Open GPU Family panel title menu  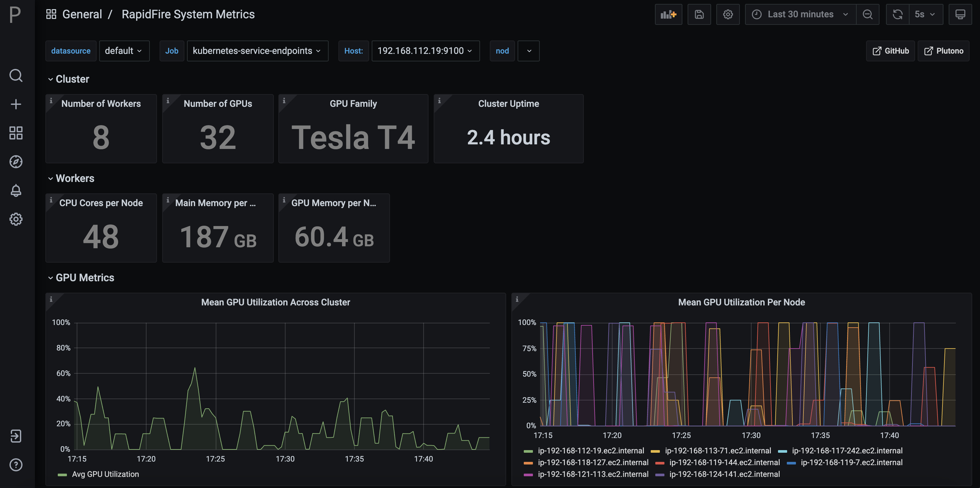pyautogui.click(x=353, y=104)
